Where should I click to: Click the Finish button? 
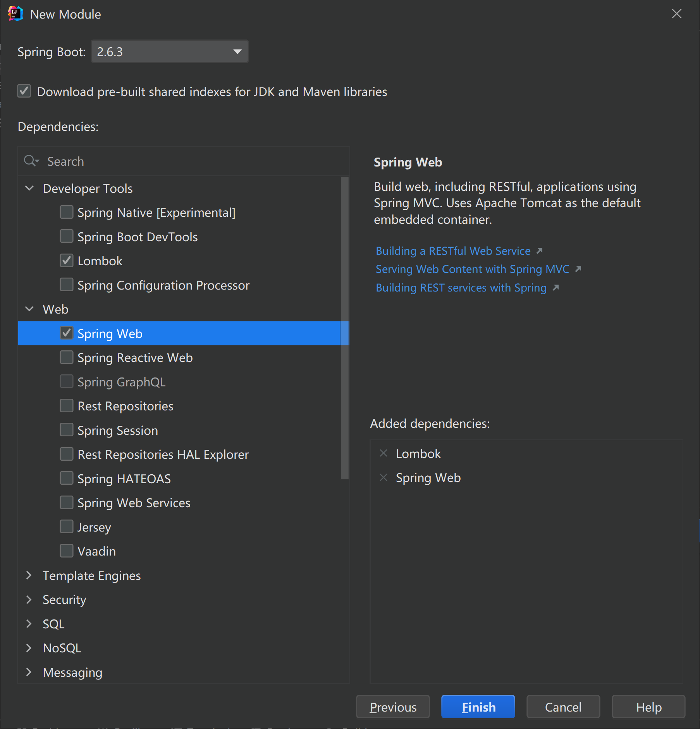coord(478,707)
